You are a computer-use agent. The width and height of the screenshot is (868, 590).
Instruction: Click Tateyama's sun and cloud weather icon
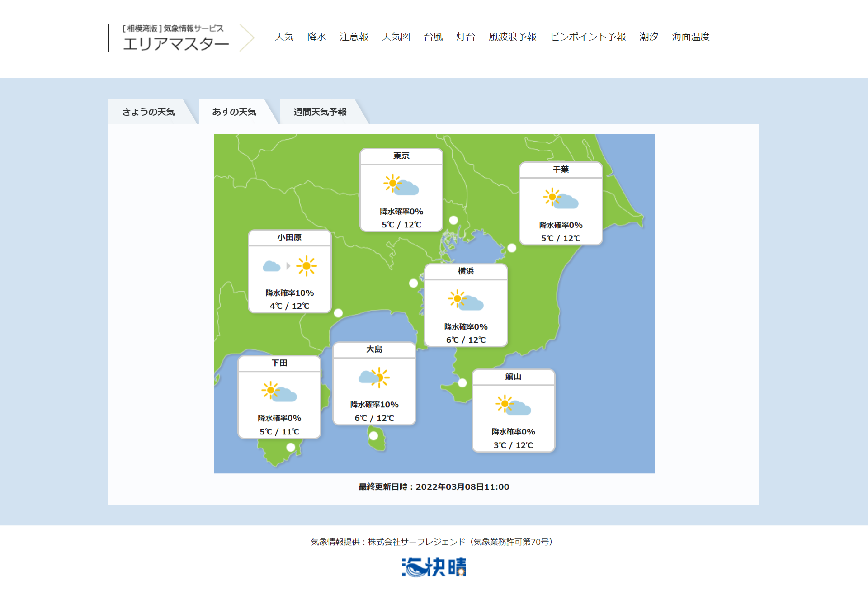513,405
